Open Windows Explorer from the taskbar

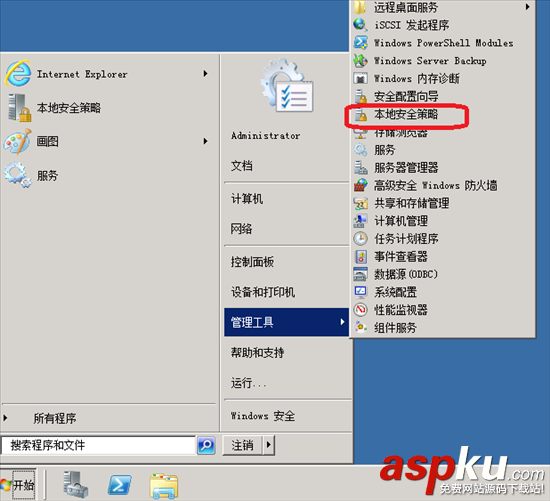pos(164,486)
